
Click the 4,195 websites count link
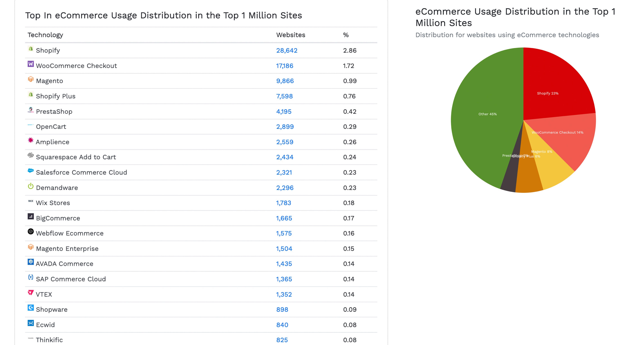coord(284,112)
